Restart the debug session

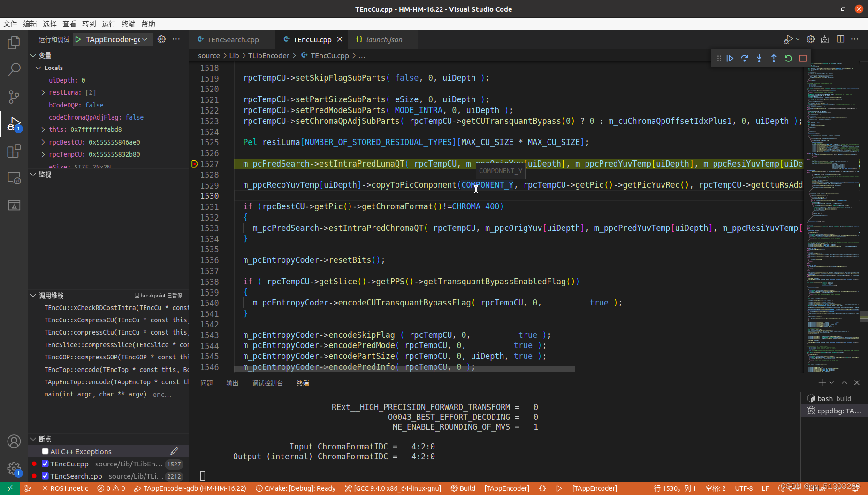788,58
